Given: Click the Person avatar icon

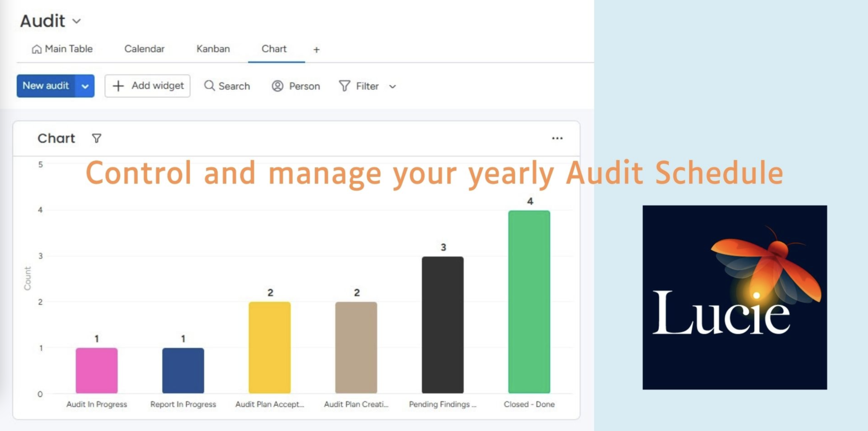Looking at the screenshot, I should click(277, 86).
